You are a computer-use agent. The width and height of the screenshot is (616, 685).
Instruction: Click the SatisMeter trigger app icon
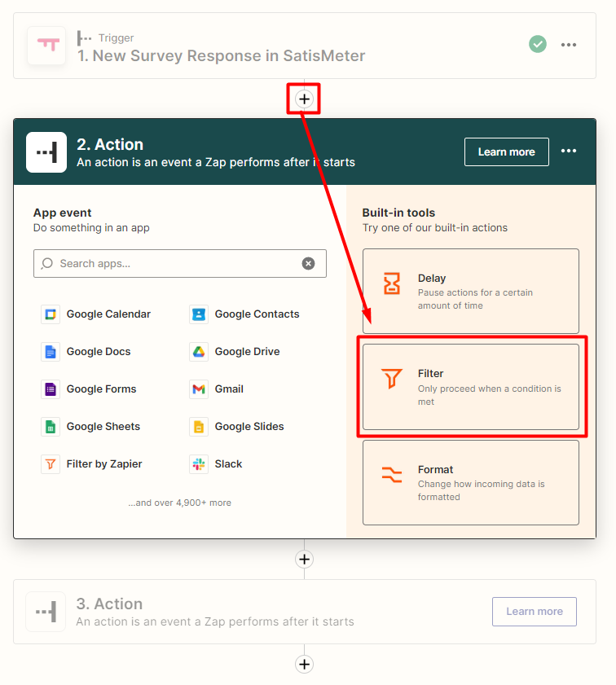46,46
